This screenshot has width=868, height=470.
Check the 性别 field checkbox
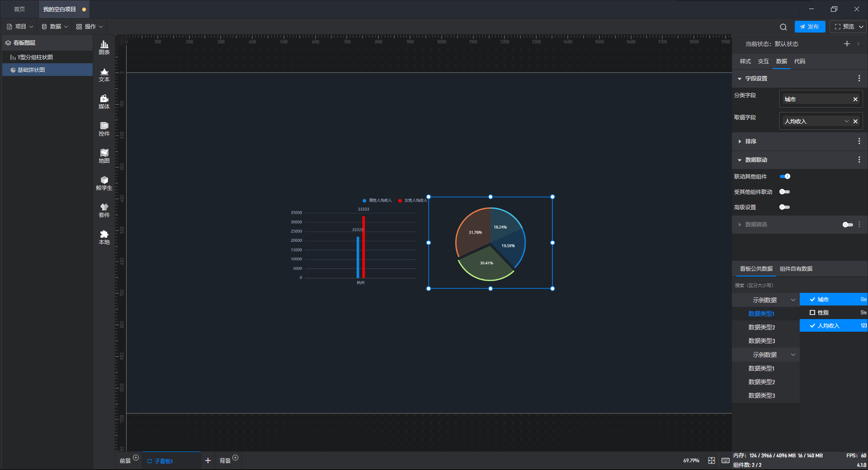tap(812, 313)
